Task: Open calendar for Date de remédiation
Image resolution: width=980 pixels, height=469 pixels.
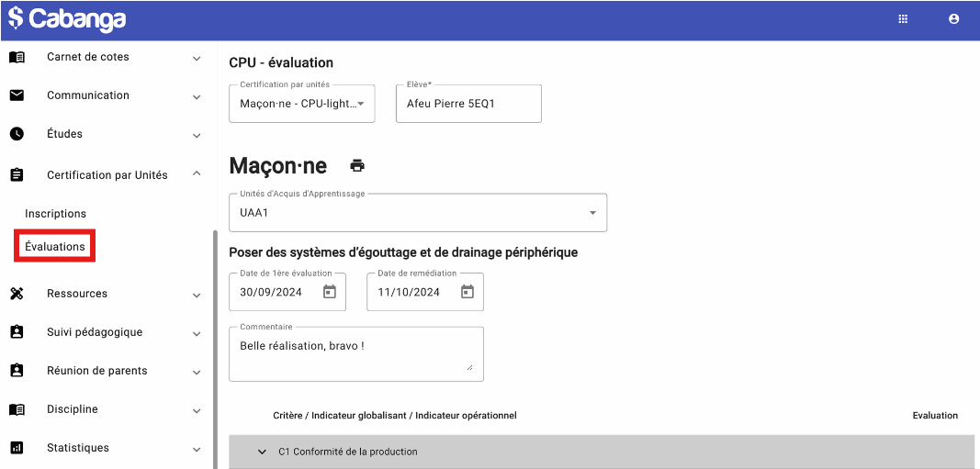Action: pos(467,292)
